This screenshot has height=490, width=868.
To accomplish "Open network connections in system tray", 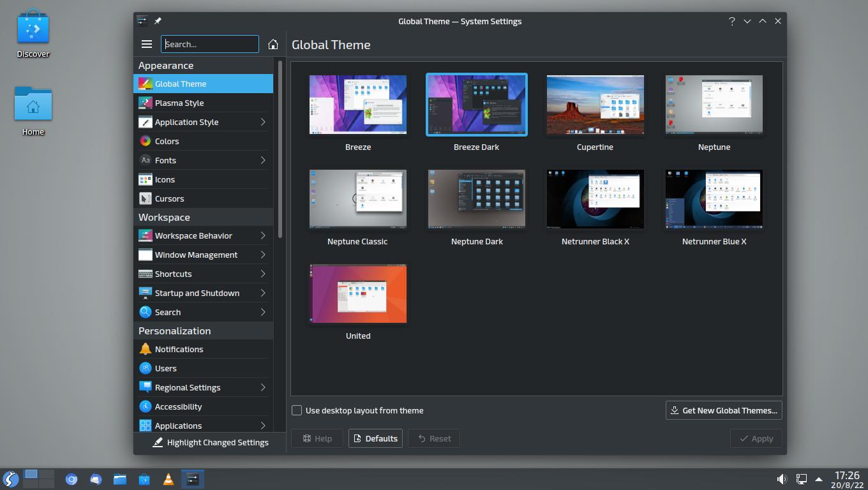I will click(801, 479).
